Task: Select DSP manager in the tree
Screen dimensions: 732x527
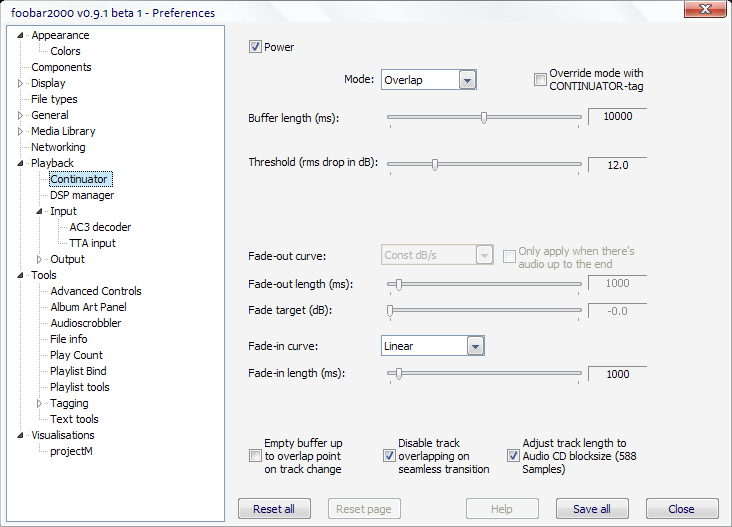Action: click(82, 195)
